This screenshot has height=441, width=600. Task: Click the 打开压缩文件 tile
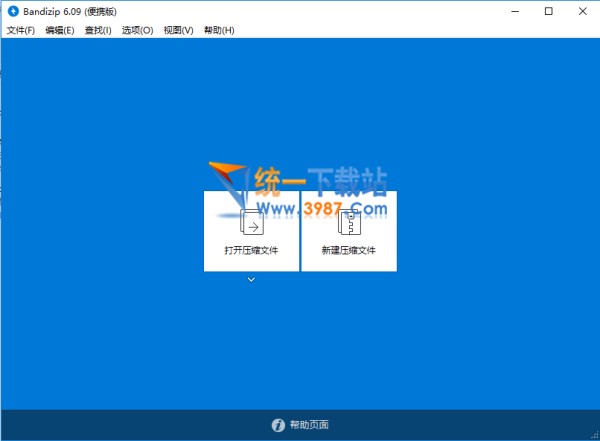click(x=251, y=231)
